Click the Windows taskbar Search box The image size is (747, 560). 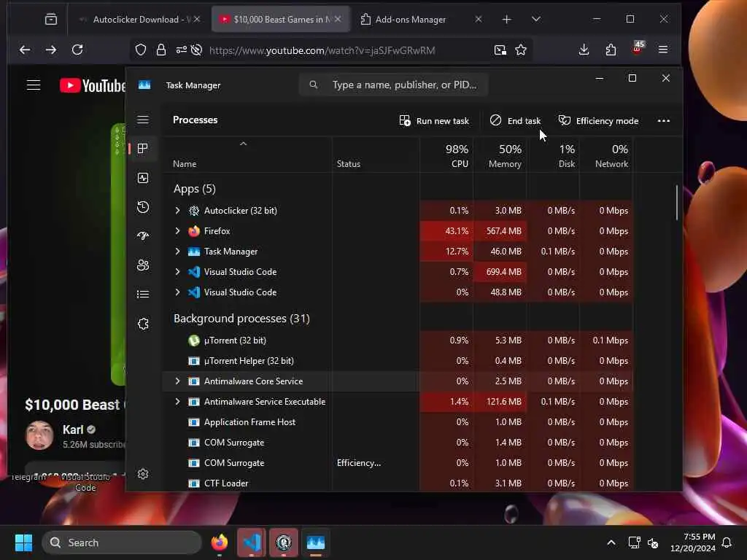(122, 542)
